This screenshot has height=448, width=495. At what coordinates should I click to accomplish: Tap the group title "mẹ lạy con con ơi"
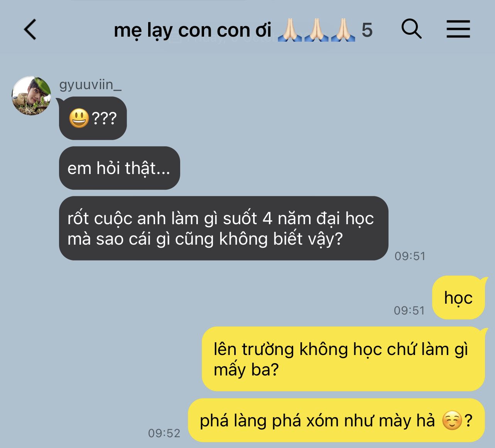(193, 30)
